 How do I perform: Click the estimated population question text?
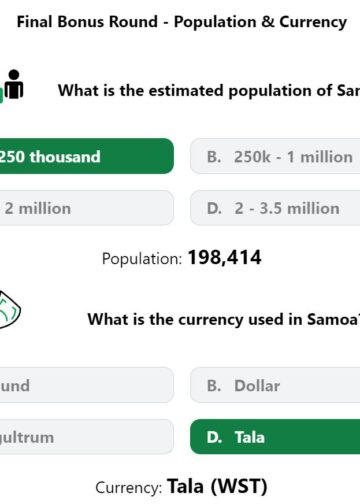pos(209,91)
